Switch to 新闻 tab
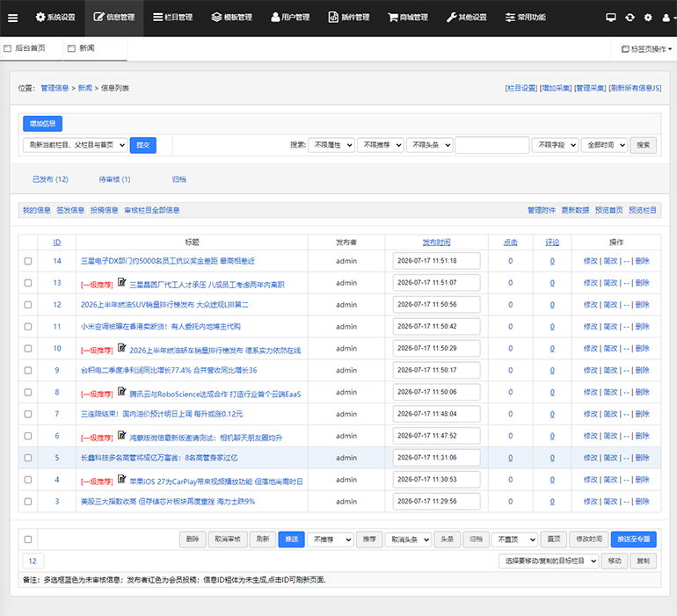This screenshot has width=677, height=616. click(96, 48)
